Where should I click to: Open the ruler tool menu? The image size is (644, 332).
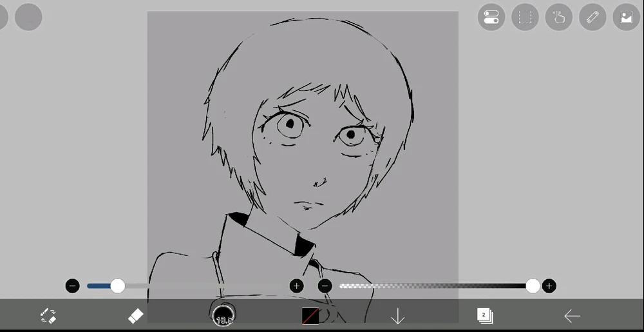click(x=592, y=17)
